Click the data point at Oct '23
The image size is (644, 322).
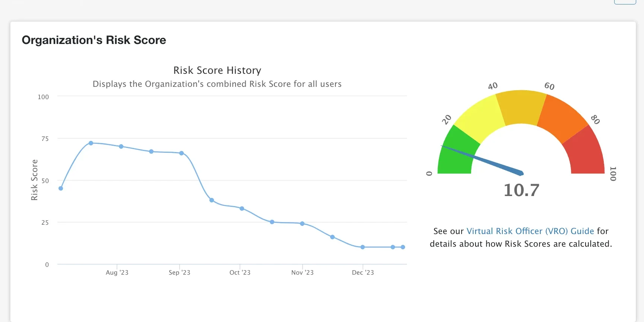point(242,209)
